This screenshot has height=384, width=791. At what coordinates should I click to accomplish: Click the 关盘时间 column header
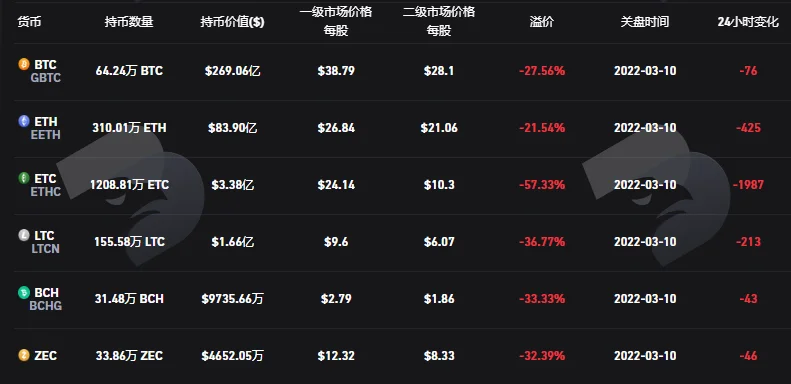point(645,22)
